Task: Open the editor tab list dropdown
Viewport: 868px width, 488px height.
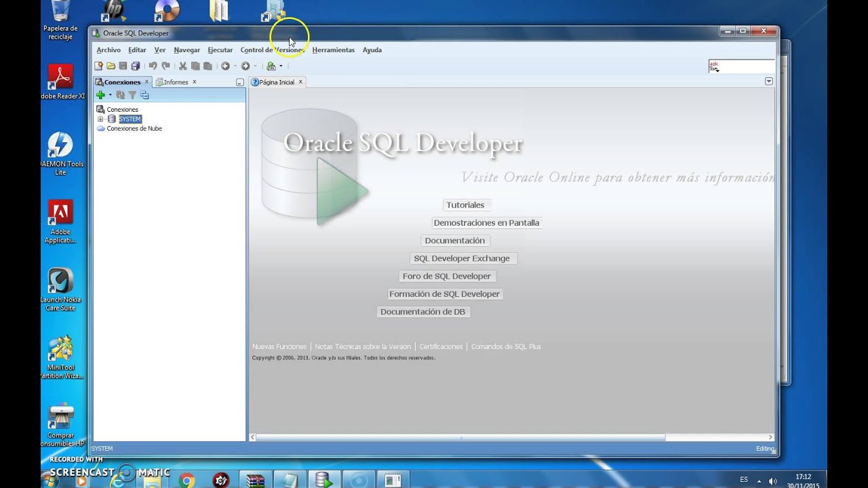Action: tap(769, 81)
